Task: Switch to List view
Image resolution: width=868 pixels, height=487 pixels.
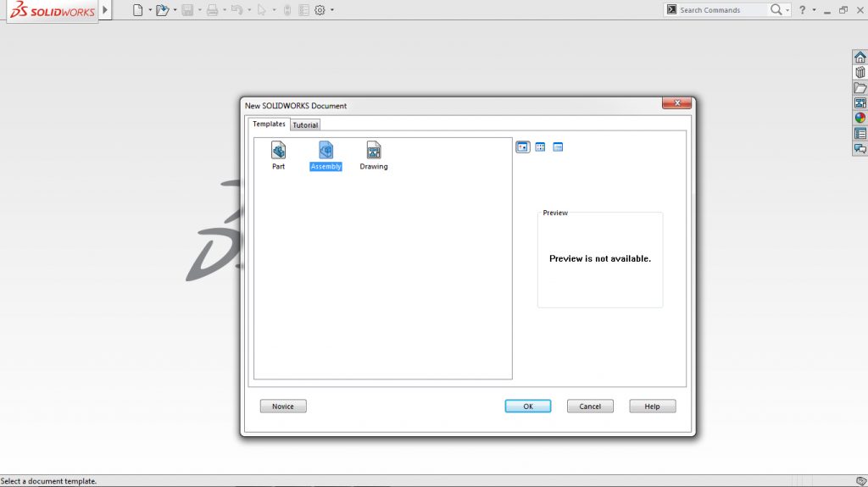Action: pos(540,147)
